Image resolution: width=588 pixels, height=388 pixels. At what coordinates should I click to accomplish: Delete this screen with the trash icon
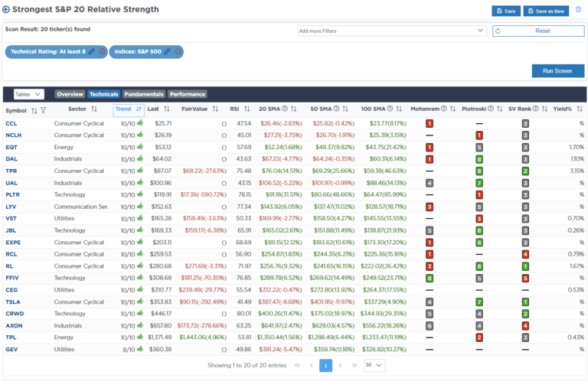(578, 10)
